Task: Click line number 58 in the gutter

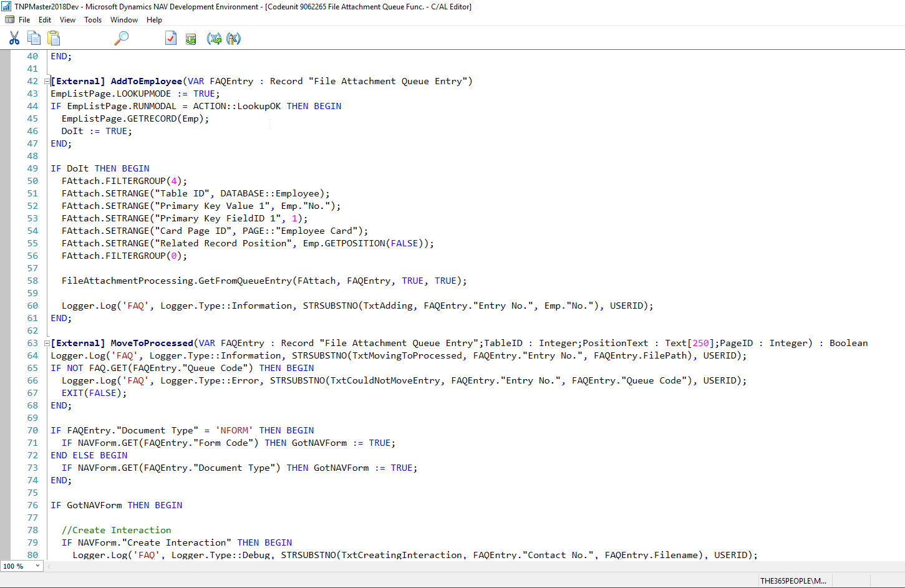Action: [32, 281]
